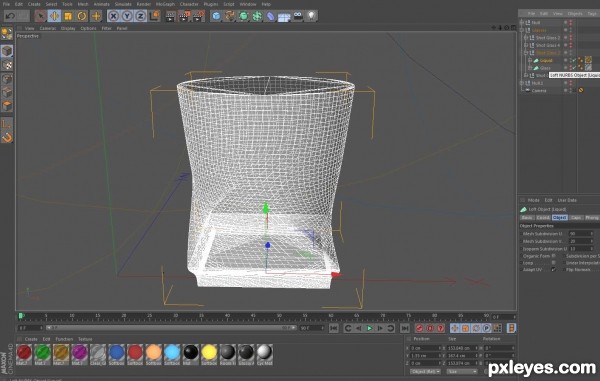Click the Undo arrow in the top toolbar
600x381 pixels.
10,16
